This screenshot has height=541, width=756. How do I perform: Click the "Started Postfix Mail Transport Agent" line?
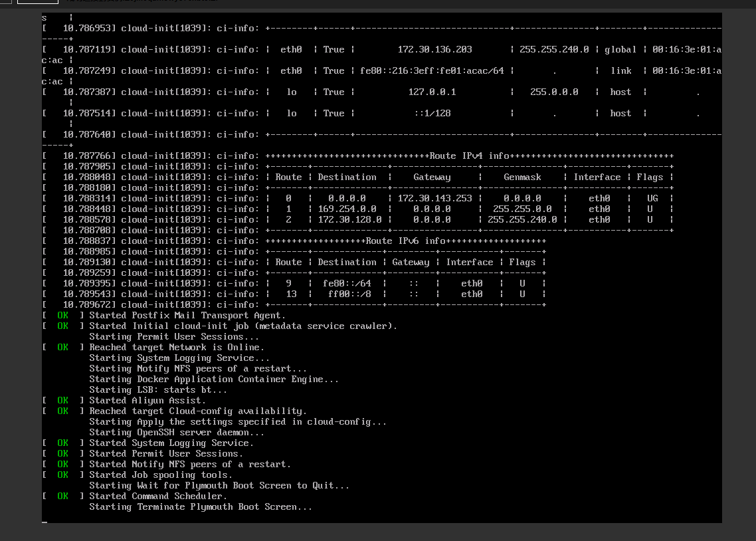click(187, 316)
